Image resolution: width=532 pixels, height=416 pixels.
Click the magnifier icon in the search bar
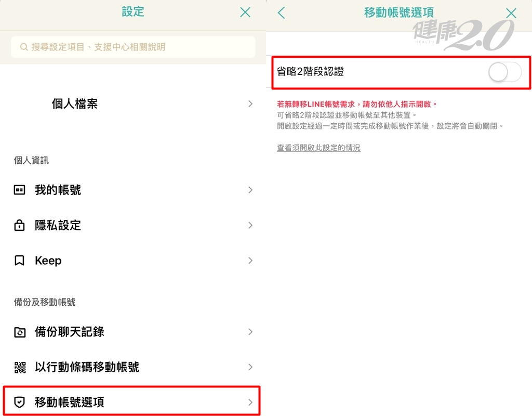pyautogui.click(x=24, y=47)
